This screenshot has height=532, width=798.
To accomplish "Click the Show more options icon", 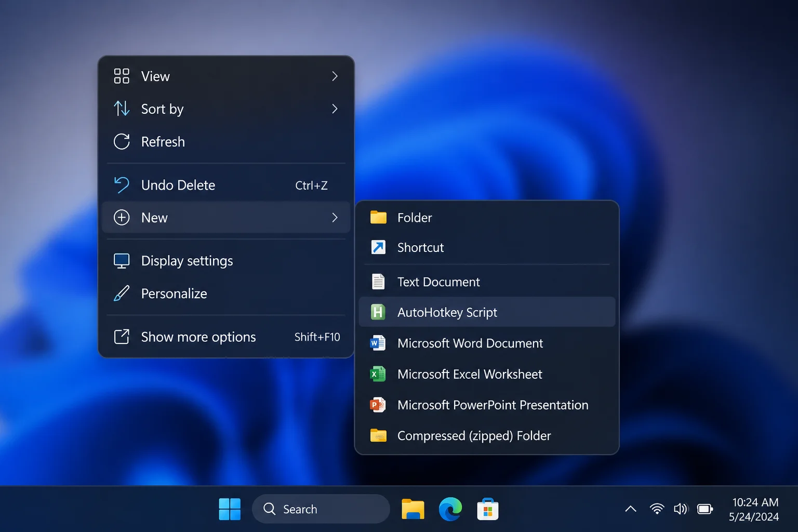I will coord(122,337).
